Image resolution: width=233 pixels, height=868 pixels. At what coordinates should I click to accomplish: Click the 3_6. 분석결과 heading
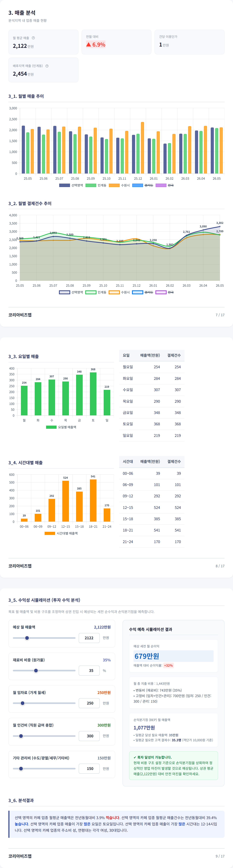coord(21,800)
